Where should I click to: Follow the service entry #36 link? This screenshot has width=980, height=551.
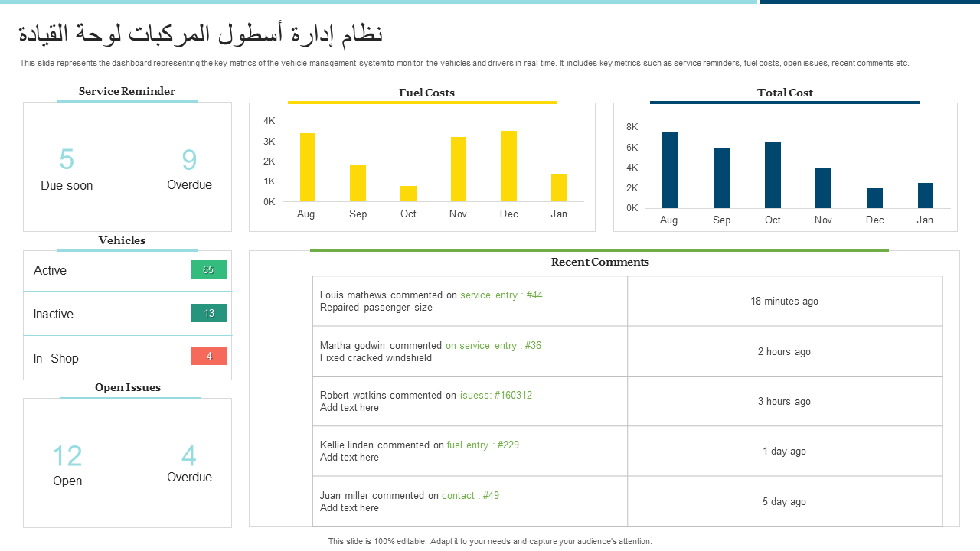coord(493,345)
